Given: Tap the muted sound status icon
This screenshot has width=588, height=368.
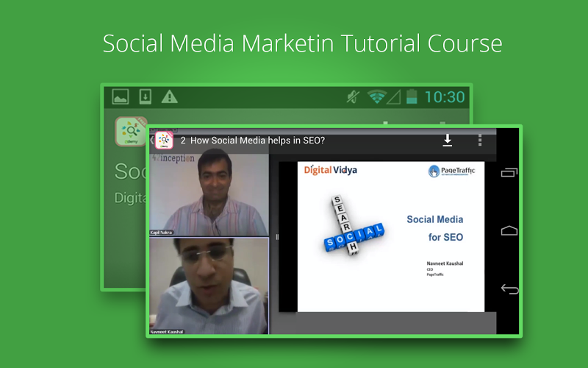Looking at the screenshot, I should click(x=354, y=97).
